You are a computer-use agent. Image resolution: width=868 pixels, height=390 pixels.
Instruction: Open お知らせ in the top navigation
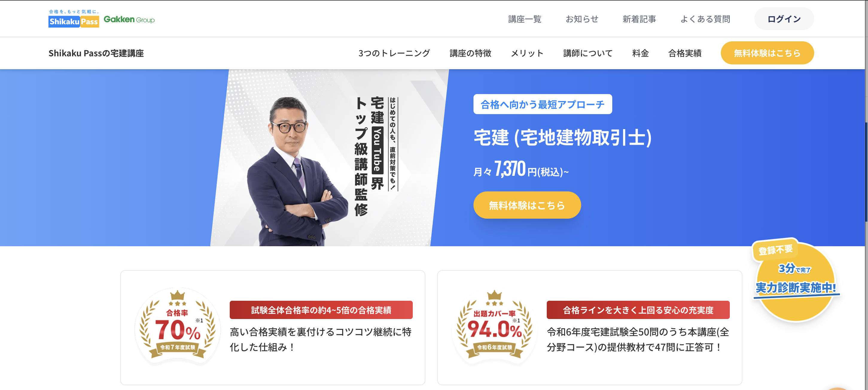pos(582,19)
